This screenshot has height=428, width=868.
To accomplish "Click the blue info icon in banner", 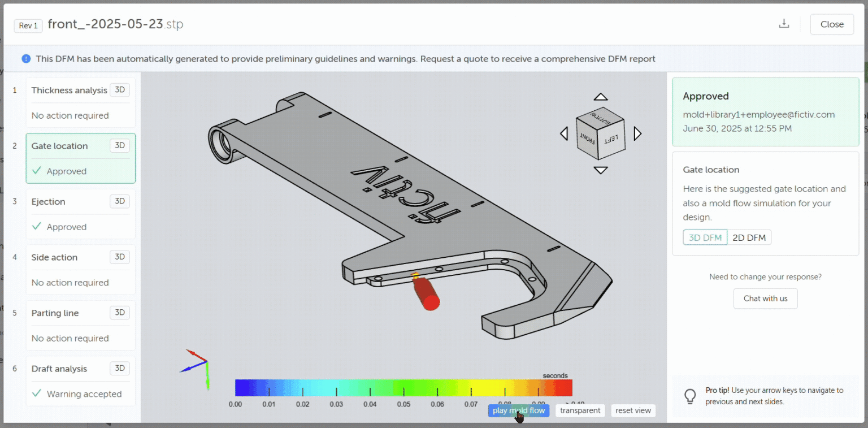I will 25,58.
